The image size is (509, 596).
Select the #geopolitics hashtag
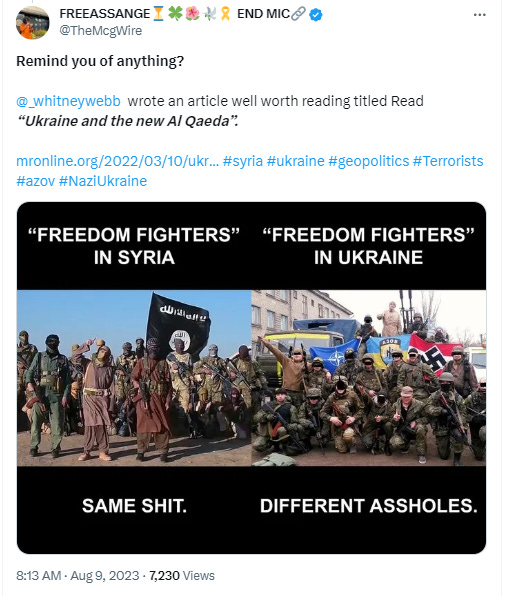coord(369,161)
